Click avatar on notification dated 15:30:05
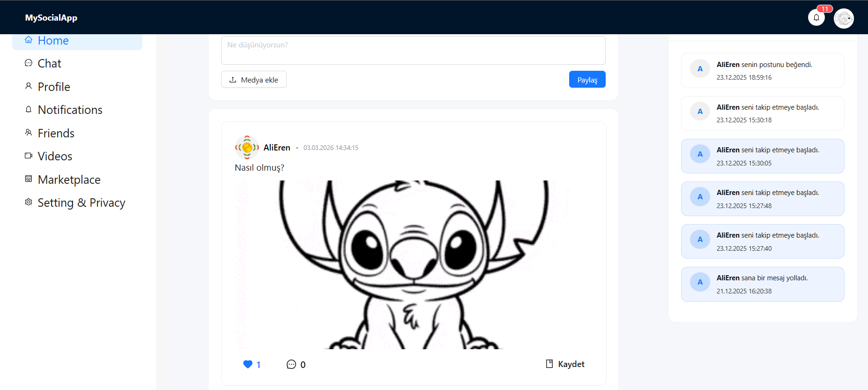868x390 pixels. pyautogui.click(x=700, y=154)
